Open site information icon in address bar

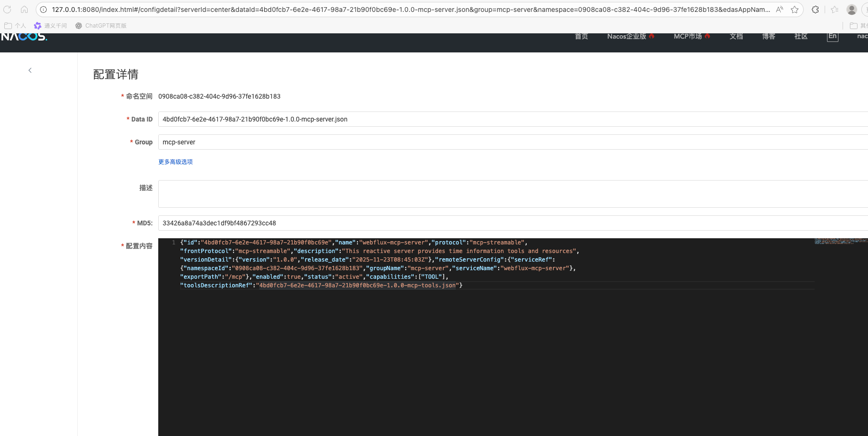[x=43, y=10]
